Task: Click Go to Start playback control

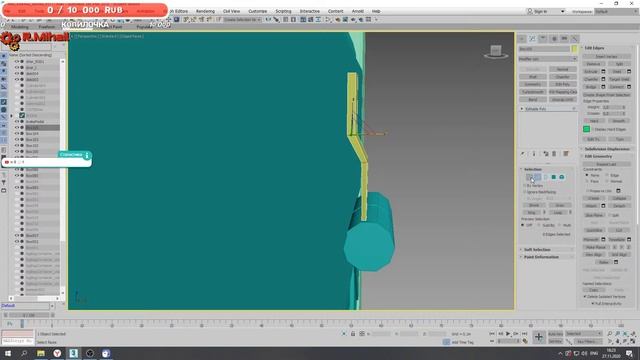Action: coord(493,334)
